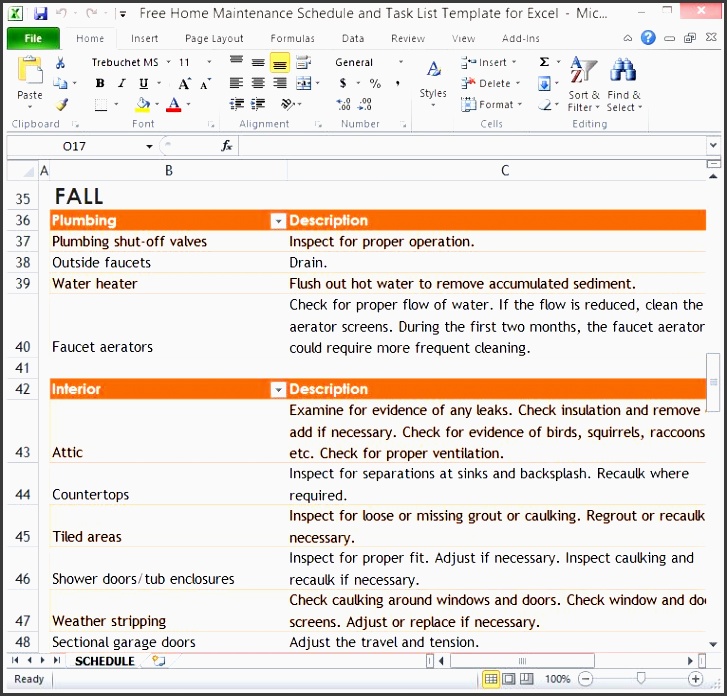Click the green File button
The height and width of the screenshot is (696, 727).
pyautogui.click(x=33, y=39)
